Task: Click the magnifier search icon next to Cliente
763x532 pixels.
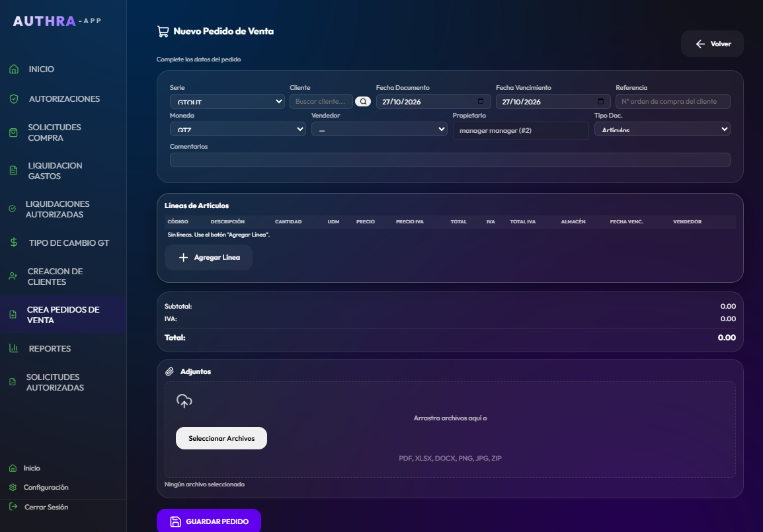Action: click(363, 102)
